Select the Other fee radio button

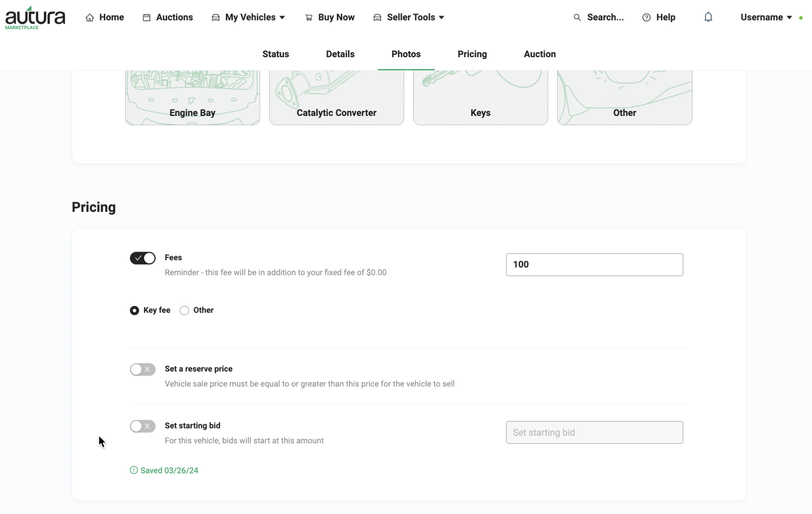(x=184, y=310)
